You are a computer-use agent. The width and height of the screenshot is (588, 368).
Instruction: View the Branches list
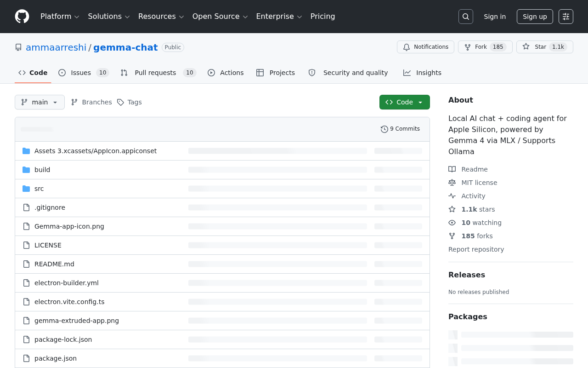[91, 102]
